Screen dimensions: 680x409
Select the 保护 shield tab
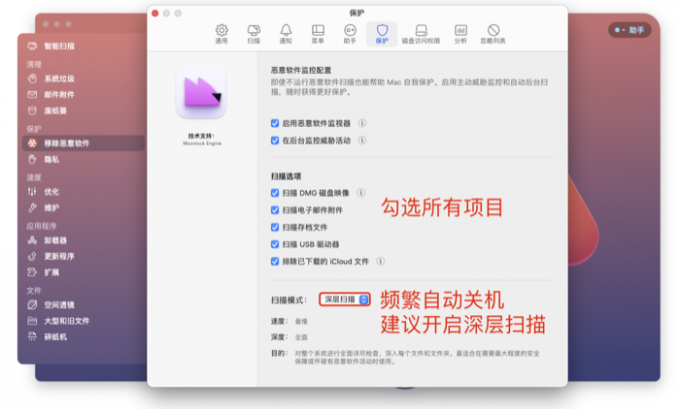point(382,34)
